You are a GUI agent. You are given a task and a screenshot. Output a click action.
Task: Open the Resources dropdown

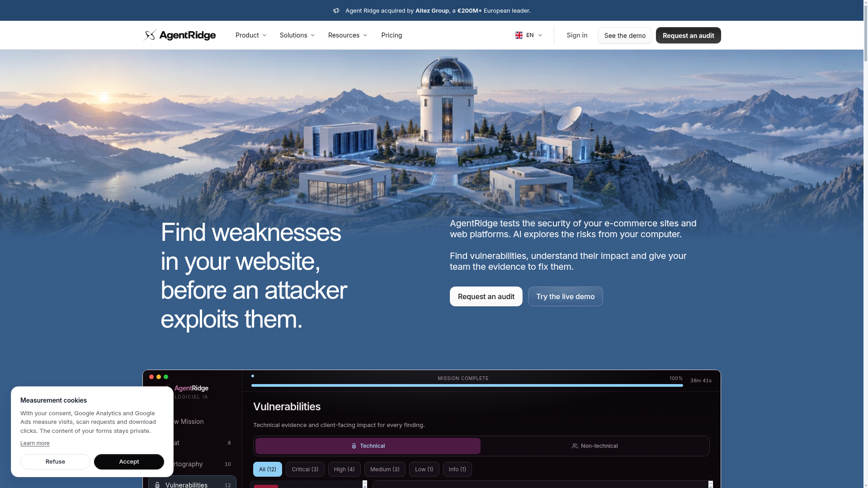[x=348, y=35]
